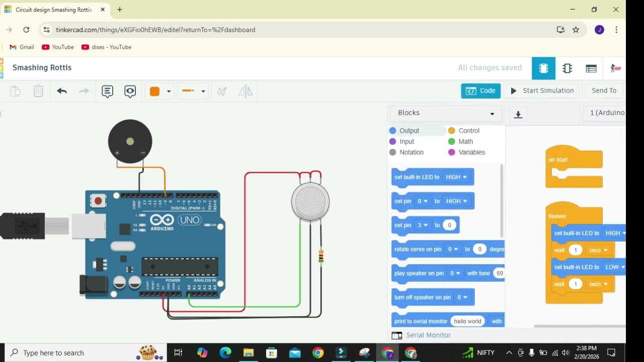The height and width of the screenshot is (362, 644).
Task: Click the orange wire color swatch
Action: [x=154, y=91]
